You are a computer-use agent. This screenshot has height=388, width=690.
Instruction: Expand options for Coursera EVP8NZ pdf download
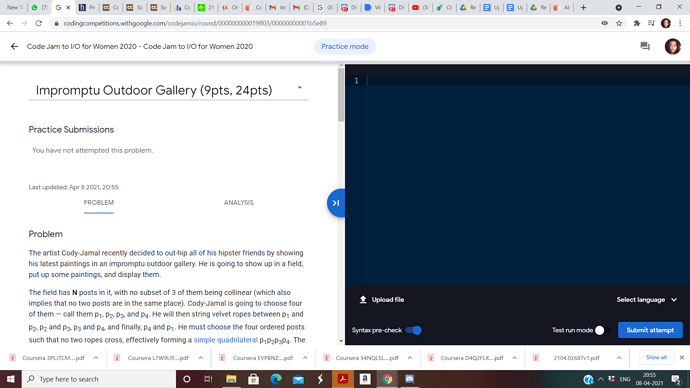tap(305, 358)
